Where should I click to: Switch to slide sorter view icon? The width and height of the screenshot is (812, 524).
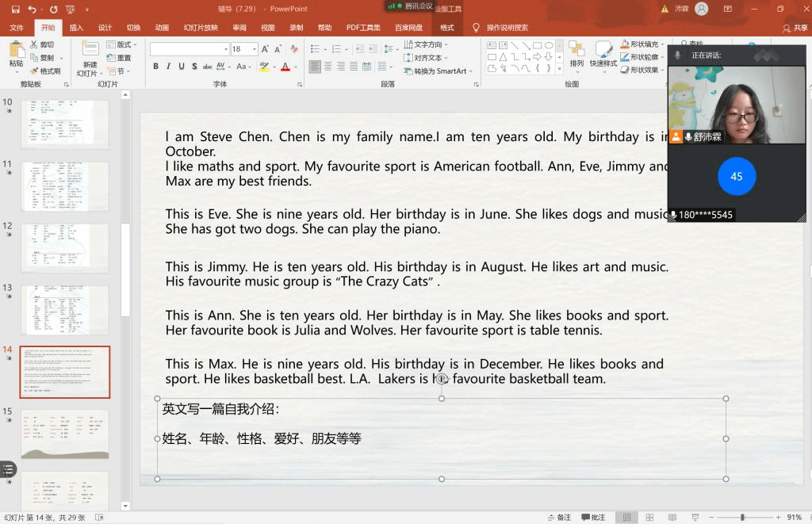[x=648, y=518]
